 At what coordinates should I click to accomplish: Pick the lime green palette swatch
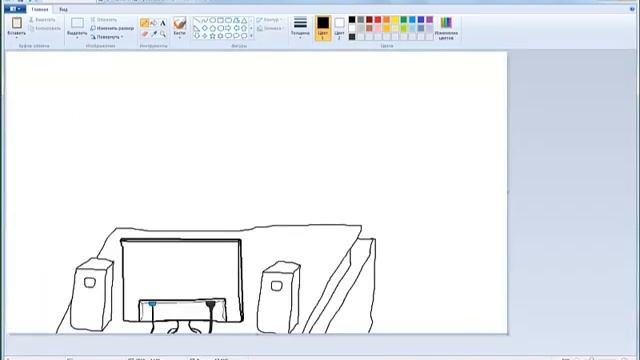pos(404,28)
